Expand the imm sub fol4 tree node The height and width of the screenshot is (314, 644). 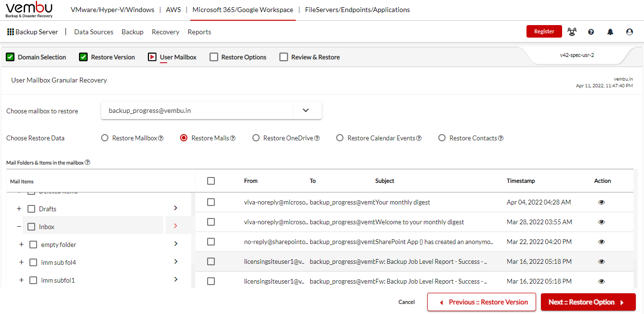coord(21,262)
